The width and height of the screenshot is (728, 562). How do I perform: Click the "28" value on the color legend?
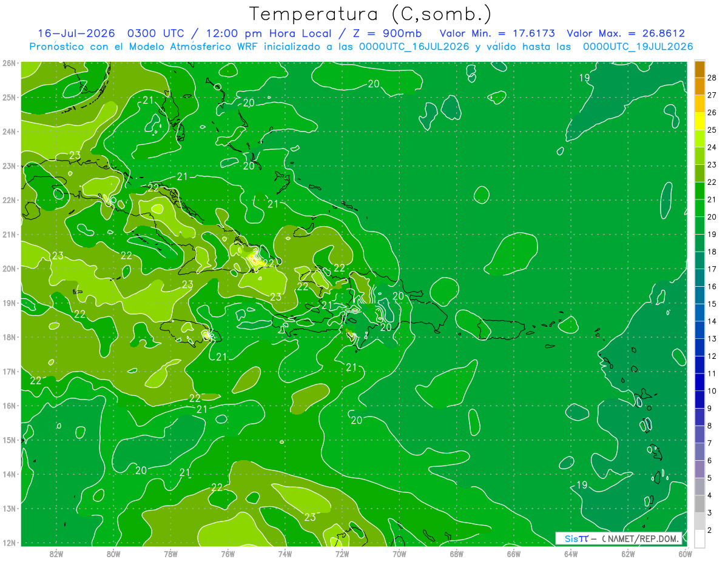click(713, 78)
